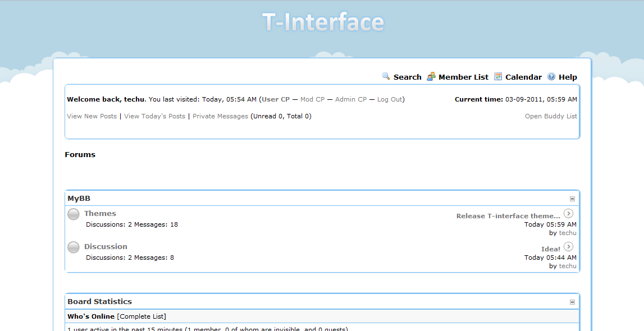This screenshot has width=644, height=331.
Task: Open the Themes forum title
Action: pyautogui.click(x=100, y=213)
